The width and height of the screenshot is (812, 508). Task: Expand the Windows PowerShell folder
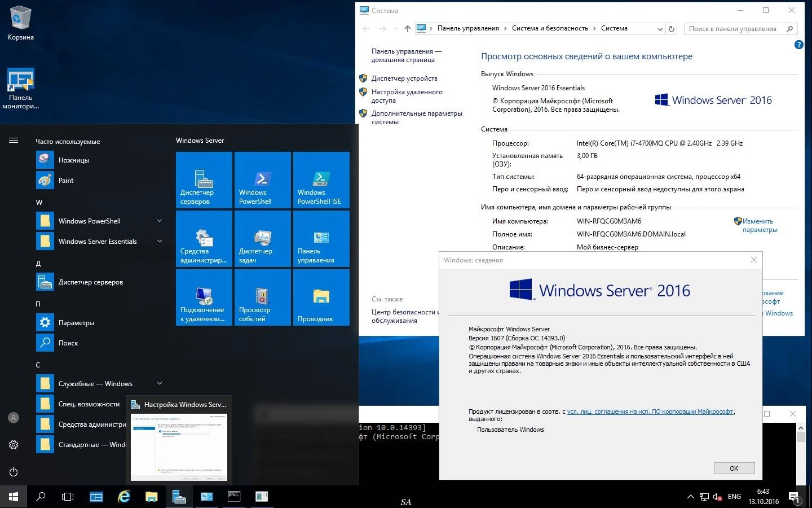(x=160, y=221)
